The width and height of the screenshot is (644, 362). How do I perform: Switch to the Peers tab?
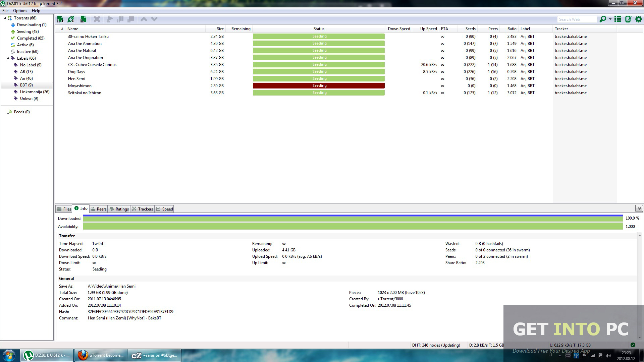[x=98, y=209]
